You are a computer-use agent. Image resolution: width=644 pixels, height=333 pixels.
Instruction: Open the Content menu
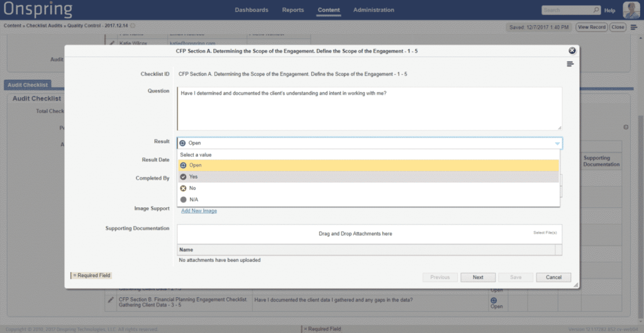[328, 10]
